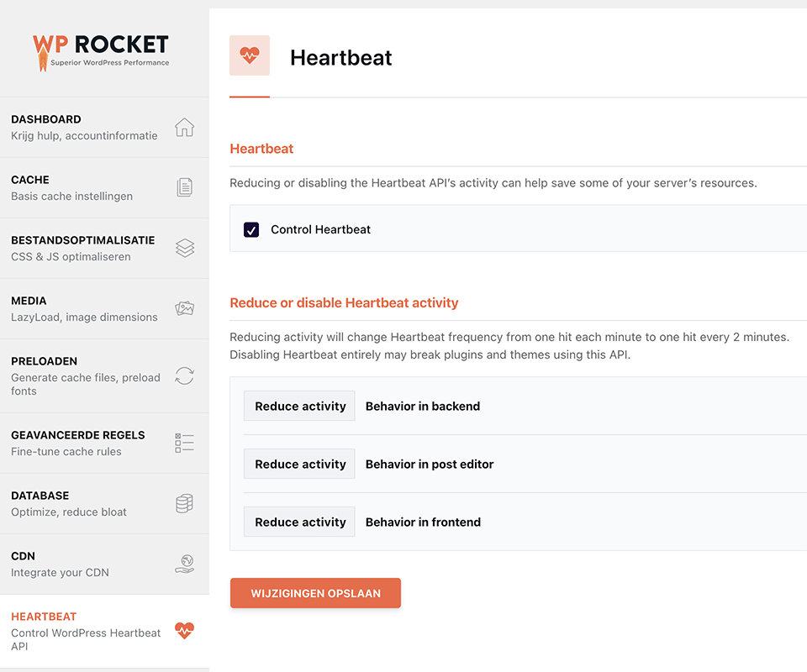Click the Database cylinder icon

[x=184, y=504]
